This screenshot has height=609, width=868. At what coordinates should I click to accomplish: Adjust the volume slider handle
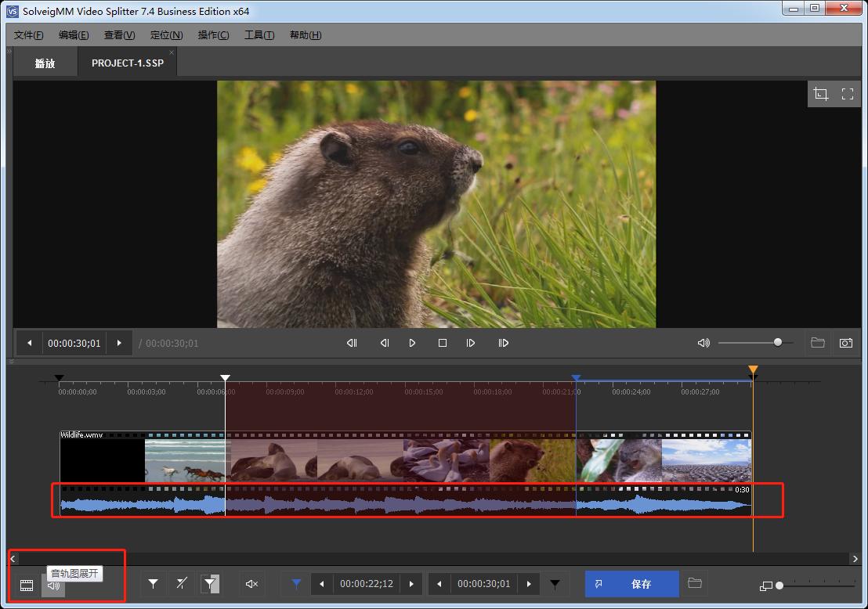point(778,342)
